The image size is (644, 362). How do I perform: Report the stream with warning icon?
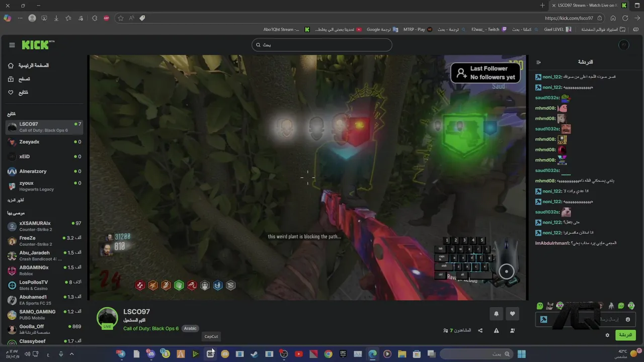[497, 330]
